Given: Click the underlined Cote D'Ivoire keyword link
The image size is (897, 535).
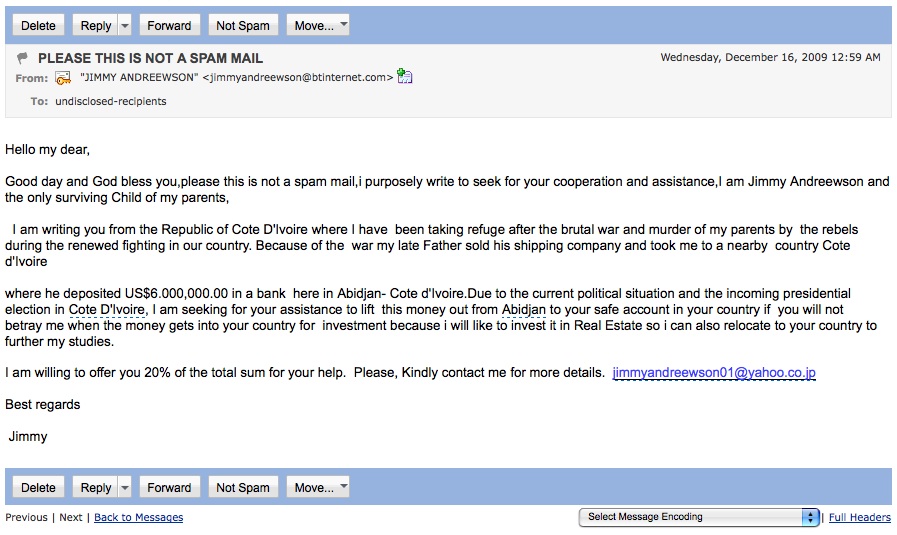Looking at the screenshot, I should [108, 310].
